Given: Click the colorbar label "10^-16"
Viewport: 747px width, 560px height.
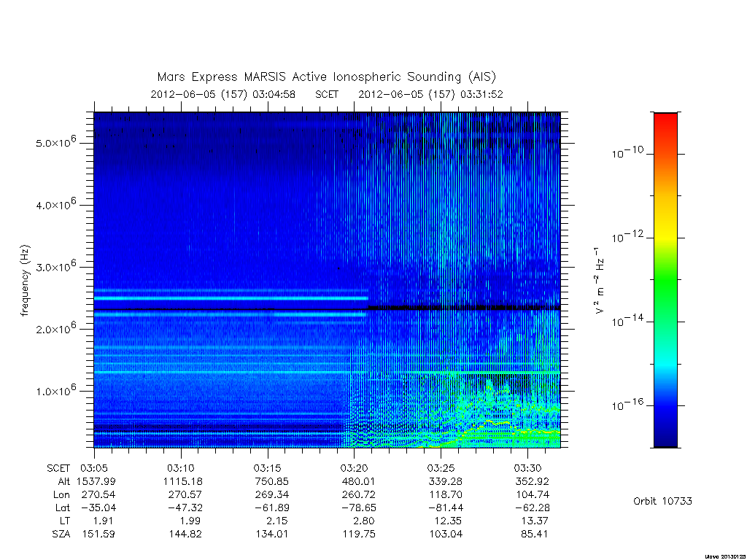Looking at the screenshot, I should point(628,404).
